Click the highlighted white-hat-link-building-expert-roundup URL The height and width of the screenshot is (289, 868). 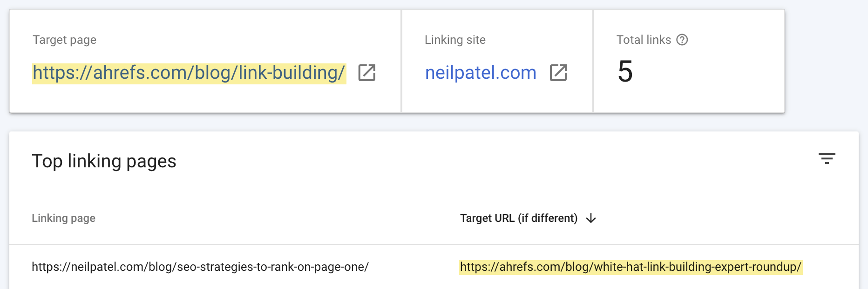630,267
